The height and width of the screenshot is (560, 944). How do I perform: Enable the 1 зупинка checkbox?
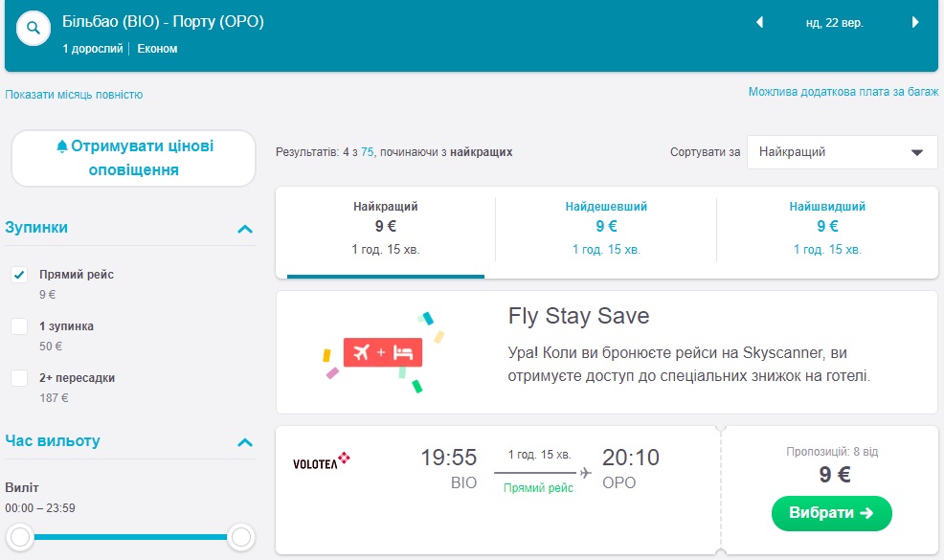(x=19, y=326)
